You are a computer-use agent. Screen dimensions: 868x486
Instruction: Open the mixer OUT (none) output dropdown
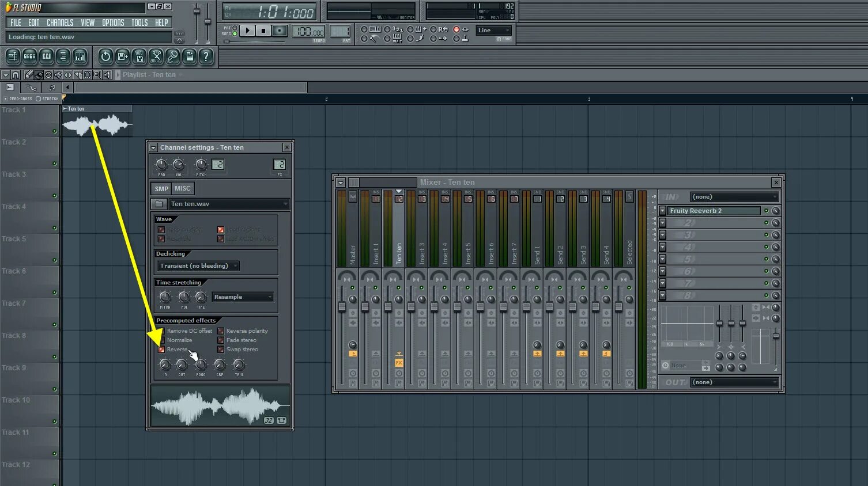pos(734,382)
